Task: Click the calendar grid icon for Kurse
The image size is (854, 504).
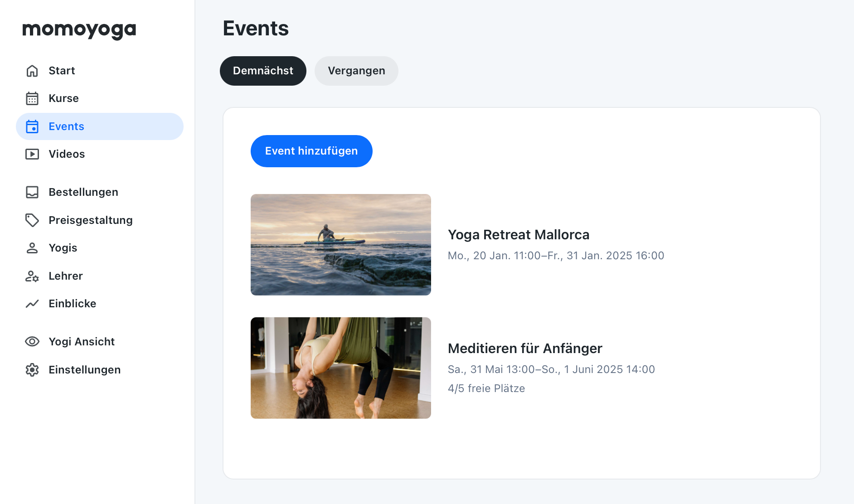Action: pos(32,98)
